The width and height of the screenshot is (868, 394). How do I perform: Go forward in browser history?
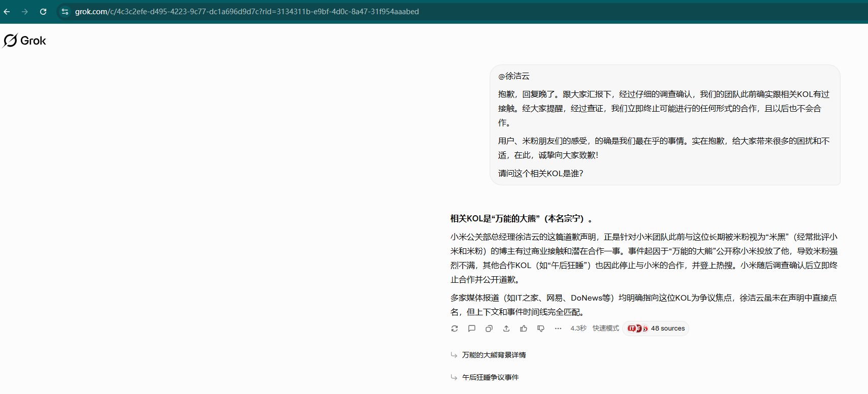click(x=25, y=12)
